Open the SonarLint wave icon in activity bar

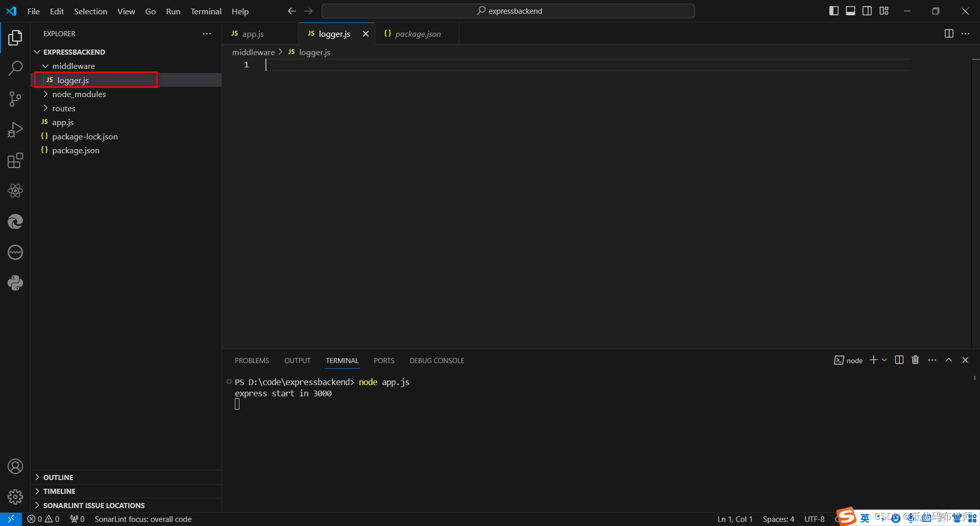click(15, 252)
